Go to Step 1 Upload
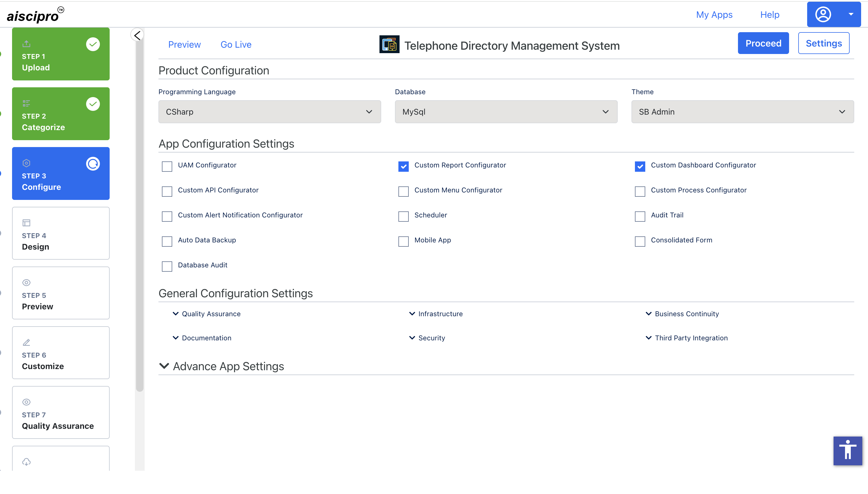The height and width of the screenshot is (494, 868). click(61, 54)
